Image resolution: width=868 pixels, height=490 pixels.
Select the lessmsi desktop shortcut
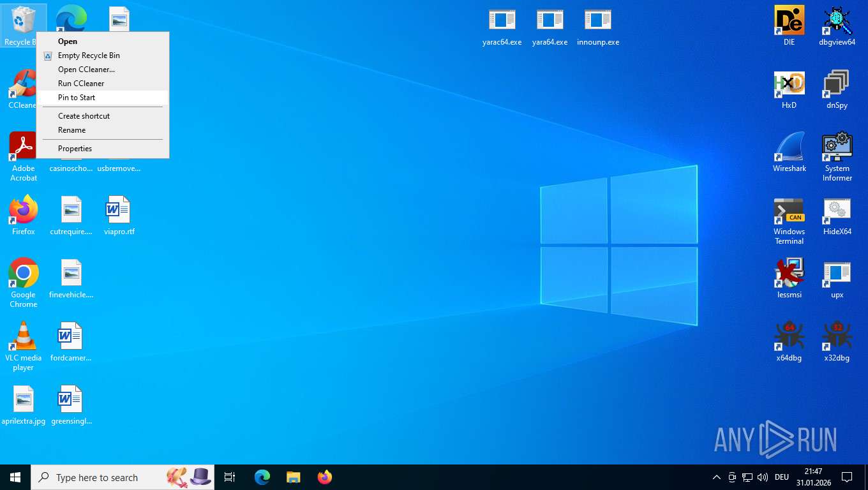pyautogui.click(x=789, y=279)
